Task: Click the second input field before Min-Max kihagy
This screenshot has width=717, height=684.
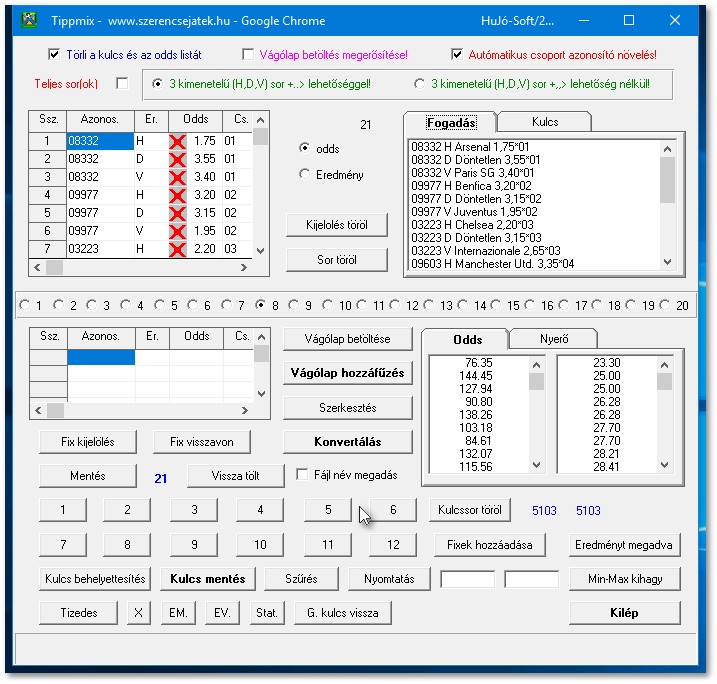Action: (531, 579)
